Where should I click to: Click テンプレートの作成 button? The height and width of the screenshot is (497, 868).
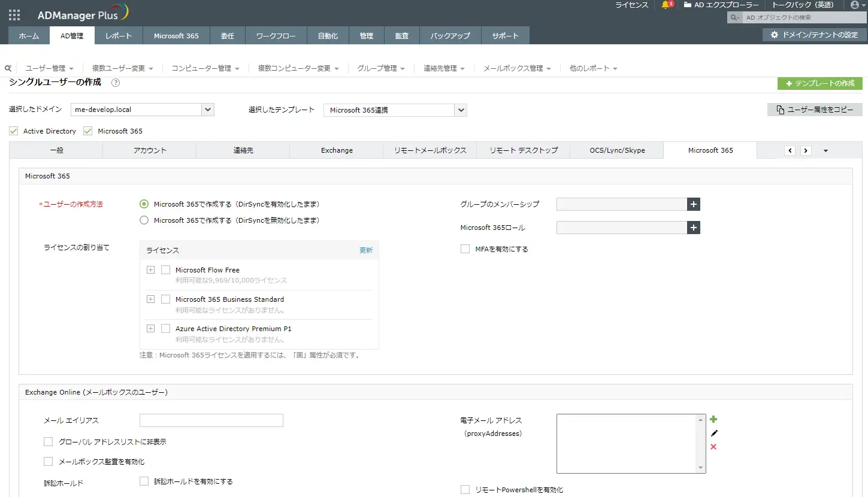tap(820, 83)
